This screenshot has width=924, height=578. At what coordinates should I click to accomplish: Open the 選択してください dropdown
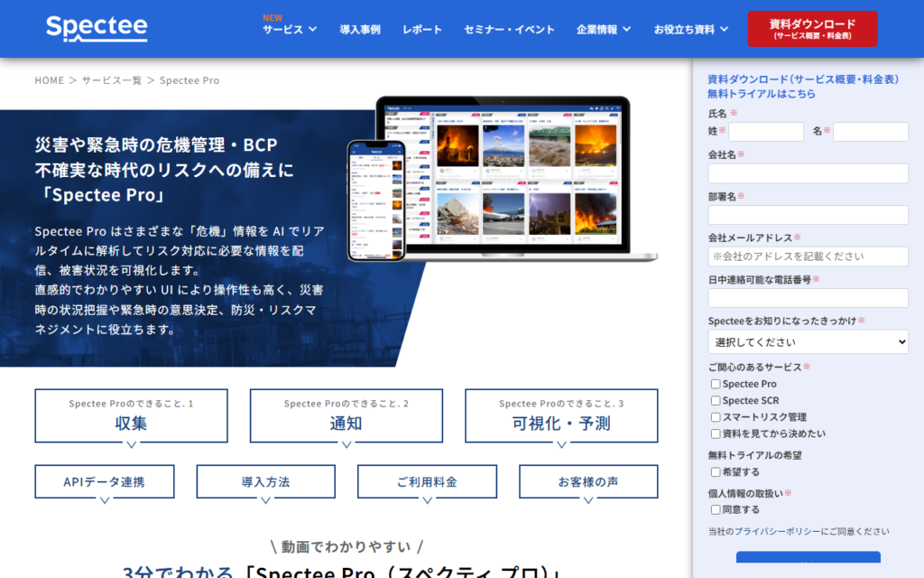[x=808, y=342]
